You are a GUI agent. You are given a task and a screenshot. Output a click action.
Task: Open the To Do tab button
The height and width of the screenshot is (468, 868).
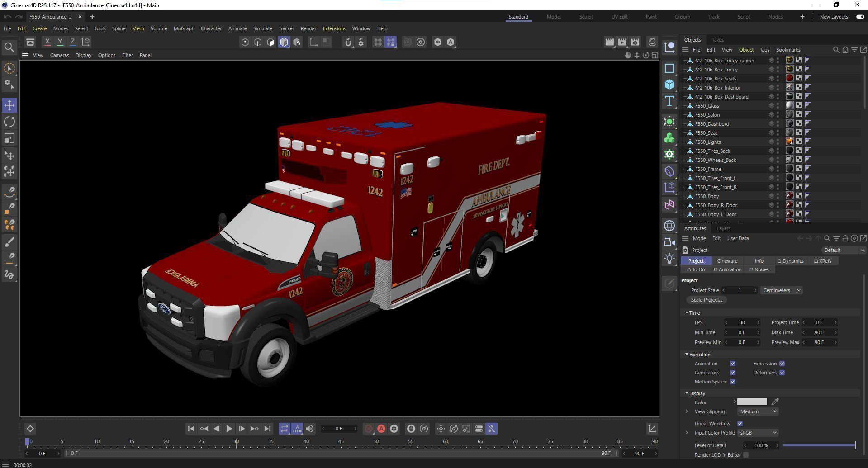tap(696, 269)
